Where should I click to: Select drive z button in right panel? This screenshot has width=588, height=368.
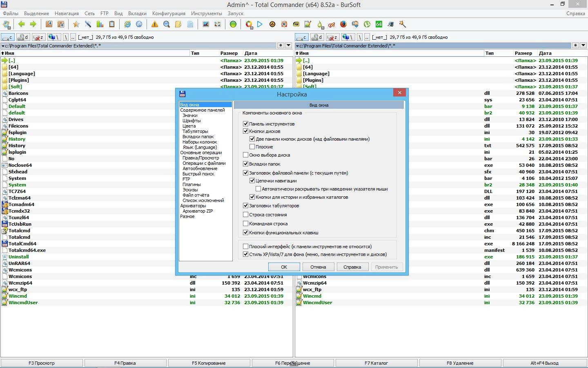coord(332,37)
